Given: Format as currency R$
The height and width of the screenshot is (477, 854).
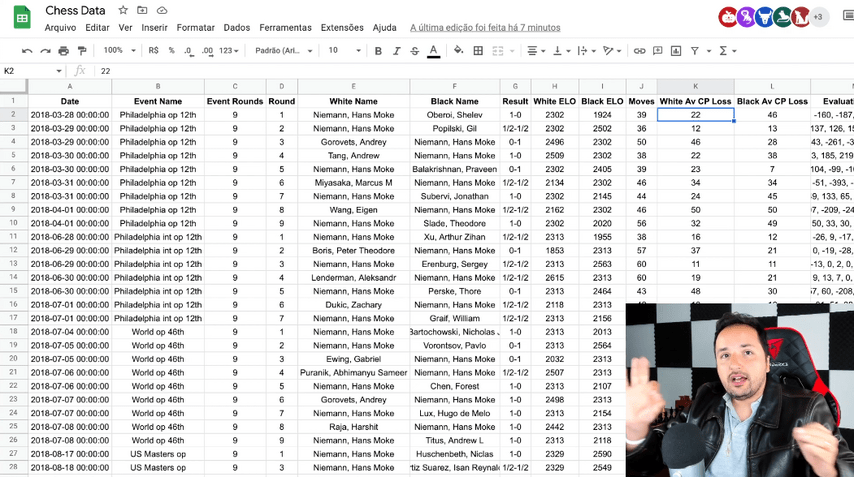Looking at the screenshot, I should tap(154, 51).
